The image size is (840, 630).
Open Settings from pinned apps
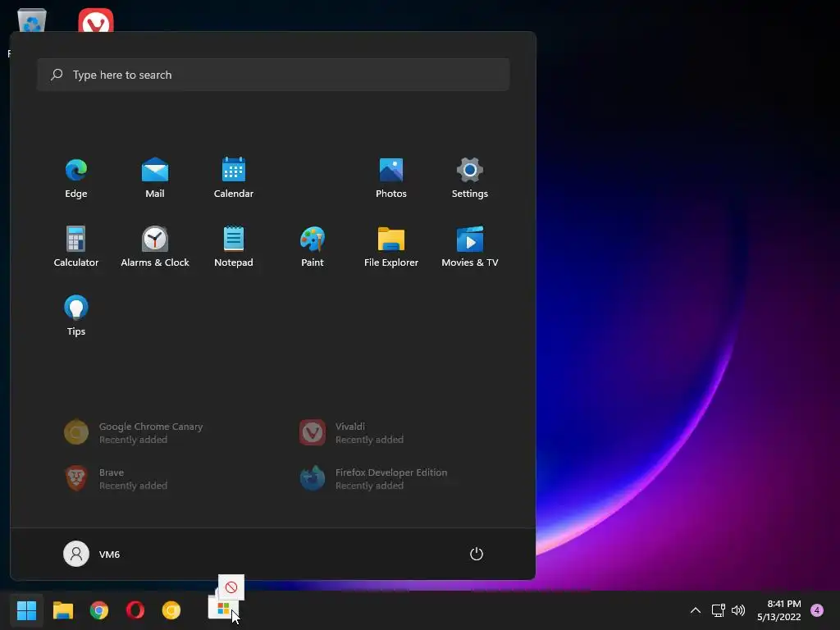click(470, 178)
